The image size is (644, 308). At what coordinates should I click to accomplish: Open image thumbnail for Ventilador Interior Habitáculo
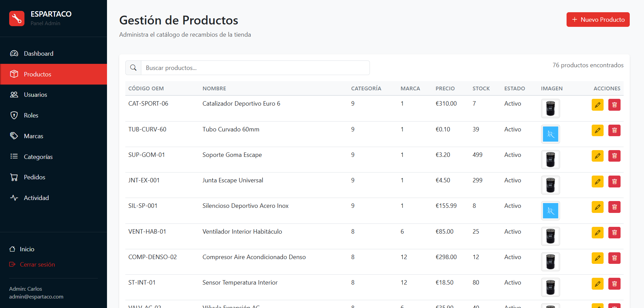(550, 236)
